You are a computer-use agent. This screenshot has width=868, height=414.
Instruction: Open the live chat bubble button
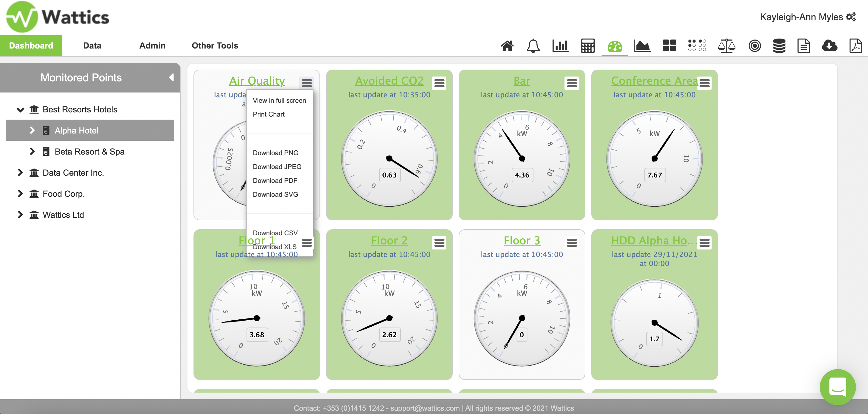(x=838, y=387)
